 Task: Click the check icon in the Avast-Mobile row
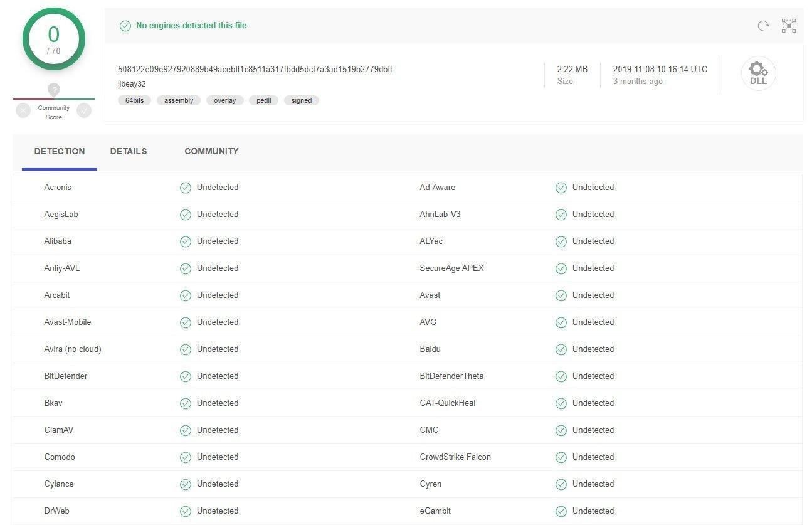point(186,322)
